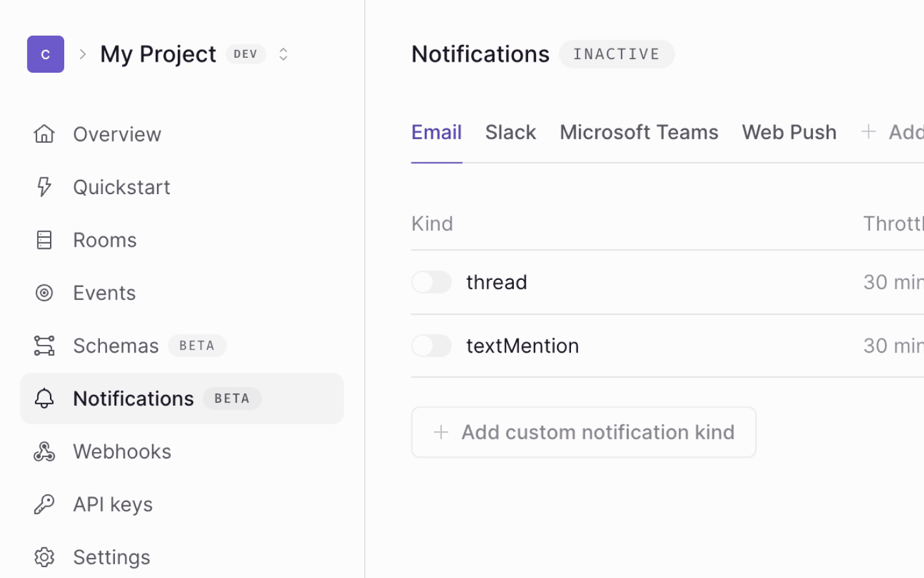Click the Events target icon
Screen dimensions: 924x578
(x=43, y=292)
